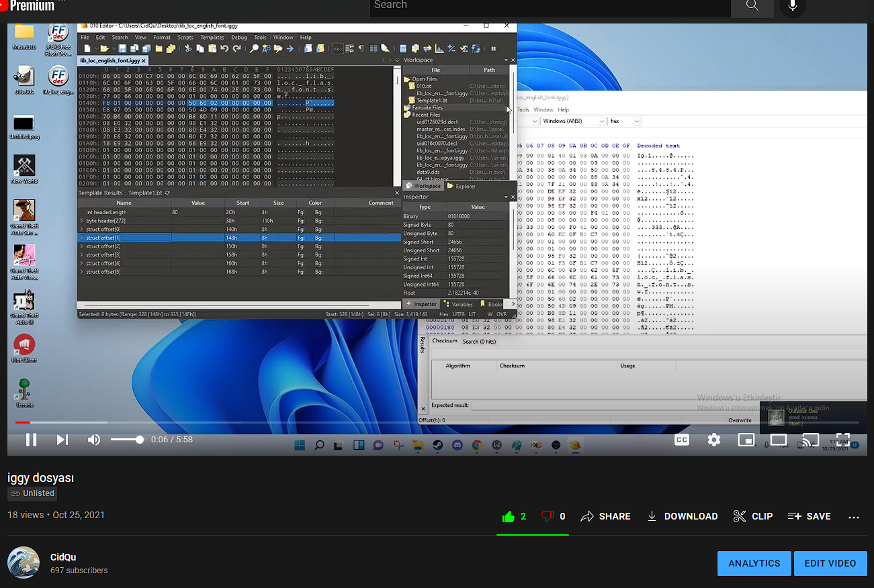
Task: Collapse the Open Files tree in Workspace
Action: click(x=407, y=79)
